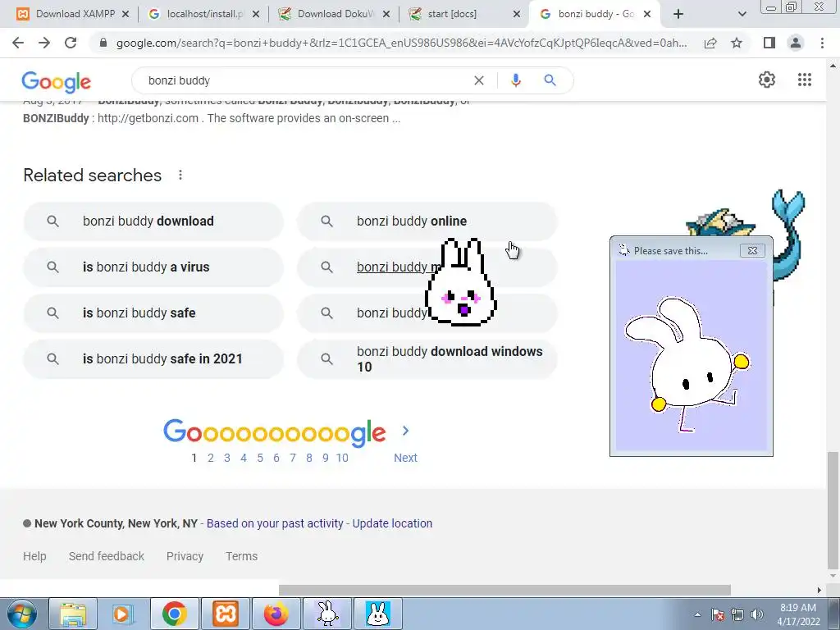Open the Chrome profile avatar
This screenshot has height=630, width=840.
(x=796, y=43)
